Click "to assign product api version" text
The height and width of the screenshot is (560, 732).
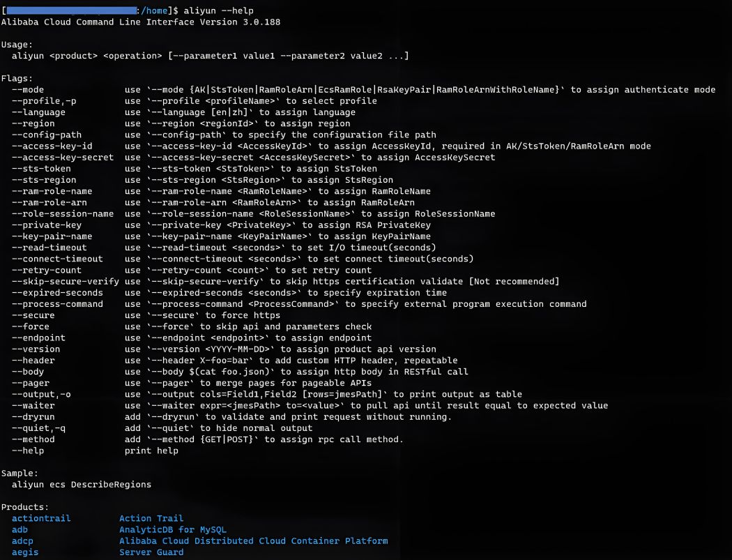click(x=358, y=349)
